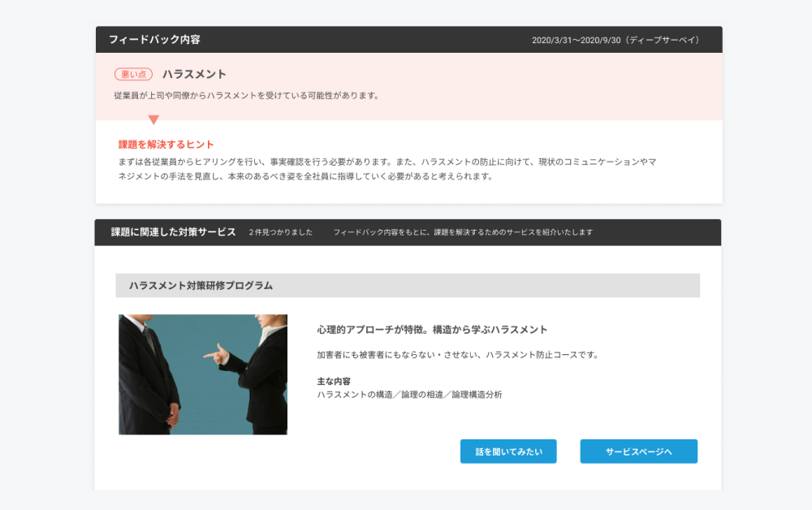Viewport: 812px width, 510px height.
Task: Click the フィードバック内容 header title
Action: tap(154, 39)
